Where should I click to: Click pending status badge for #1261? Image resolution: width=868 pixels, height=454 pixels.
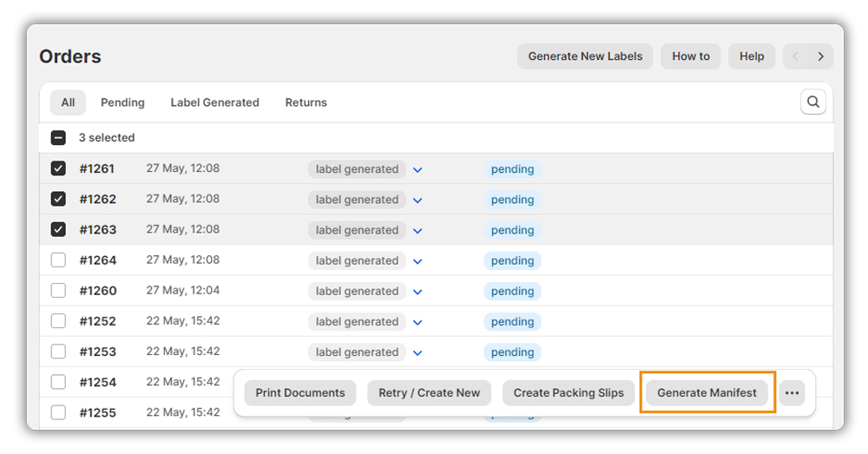(x=513, y=169)
